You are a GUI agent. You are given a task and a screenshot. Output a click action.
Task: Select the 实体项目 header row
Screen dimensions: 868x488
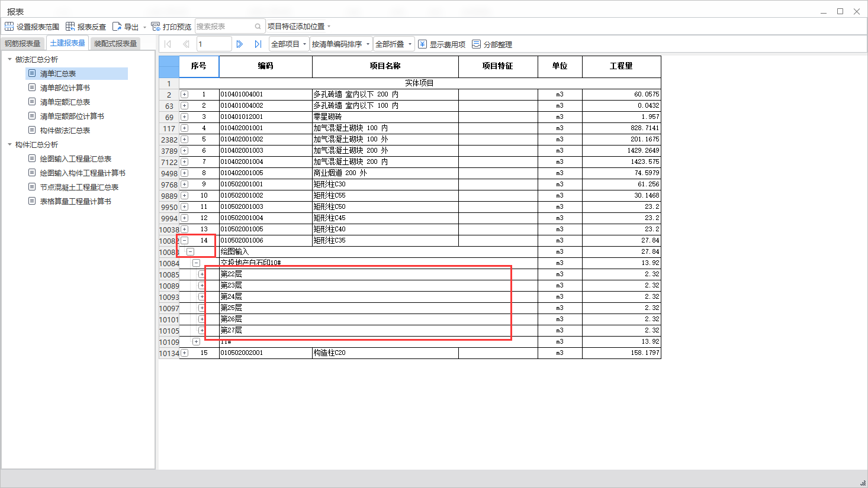pos(420,83)
